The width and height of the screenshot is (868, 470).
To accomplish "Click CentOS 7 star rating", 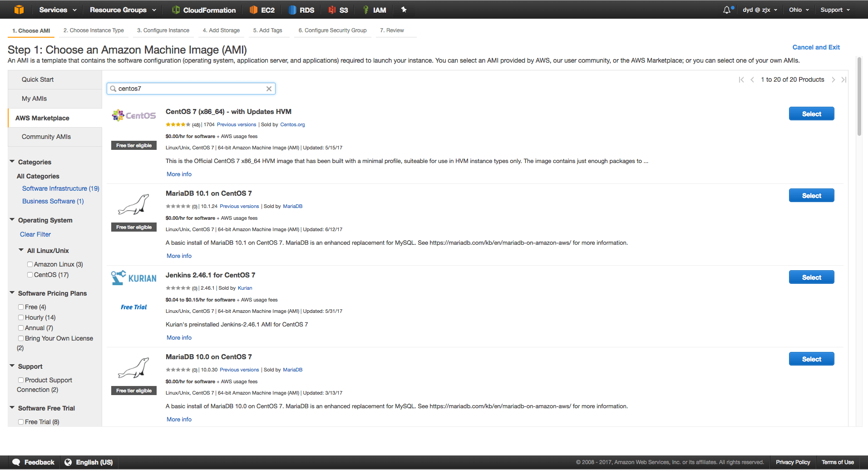I will click(x=178, y=124).
